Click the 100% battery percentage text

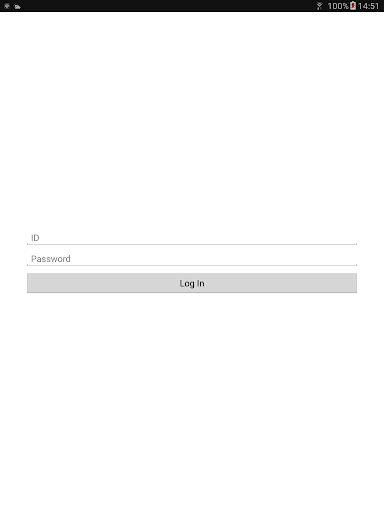338,6
